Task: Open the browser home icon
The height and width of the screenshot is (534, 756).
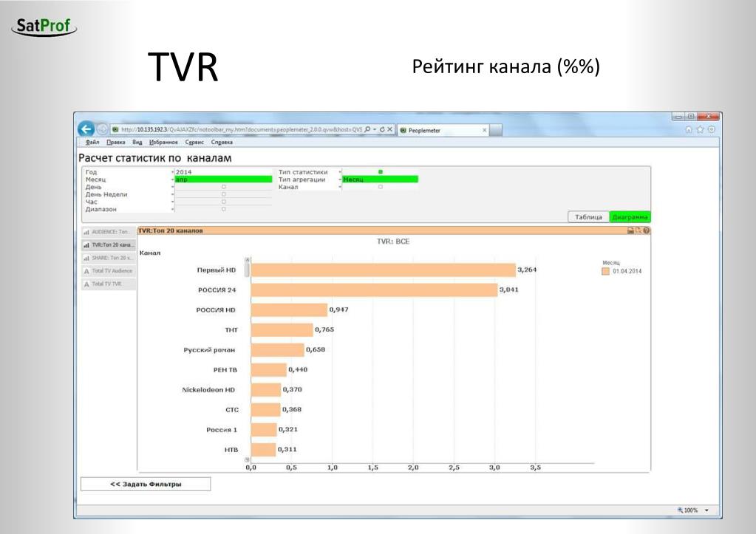Action: click(689, 129)
